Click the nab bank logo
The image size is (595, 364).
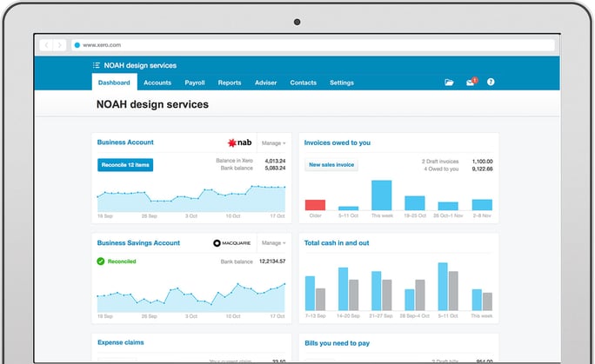[x=239, y=142]
